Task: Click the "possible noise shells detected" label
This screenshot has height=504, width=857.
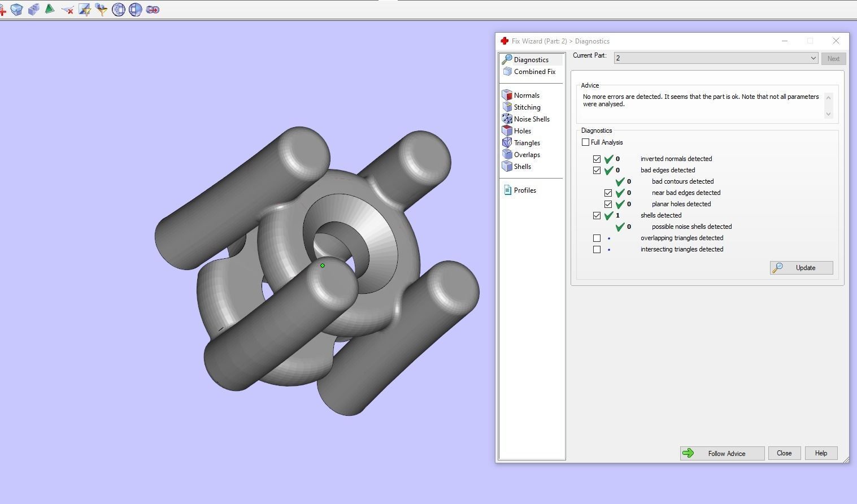Action: pos(691,227)
